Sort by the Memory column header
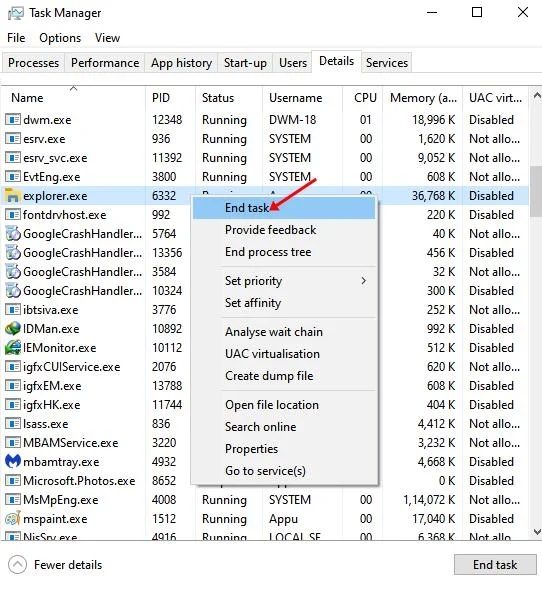This screenshot has width=542, height=589. pos(423,98)
